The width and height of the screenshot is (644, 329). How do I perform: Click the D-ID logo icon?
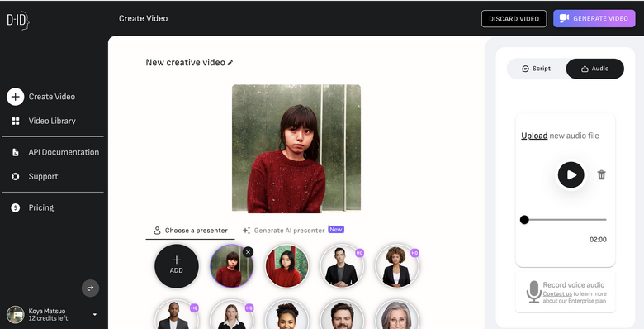coord(18,20)
